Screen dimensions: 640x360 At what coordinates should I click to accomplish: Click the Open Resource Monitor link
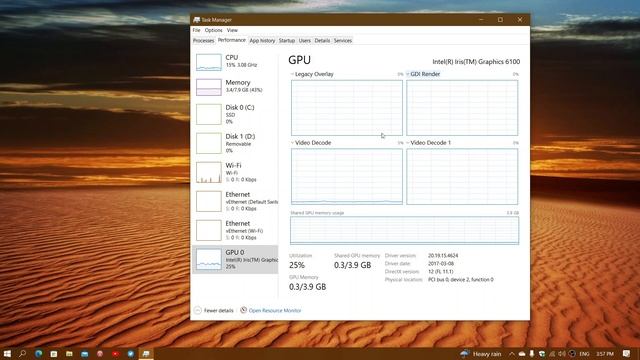(x=275, y=311)
